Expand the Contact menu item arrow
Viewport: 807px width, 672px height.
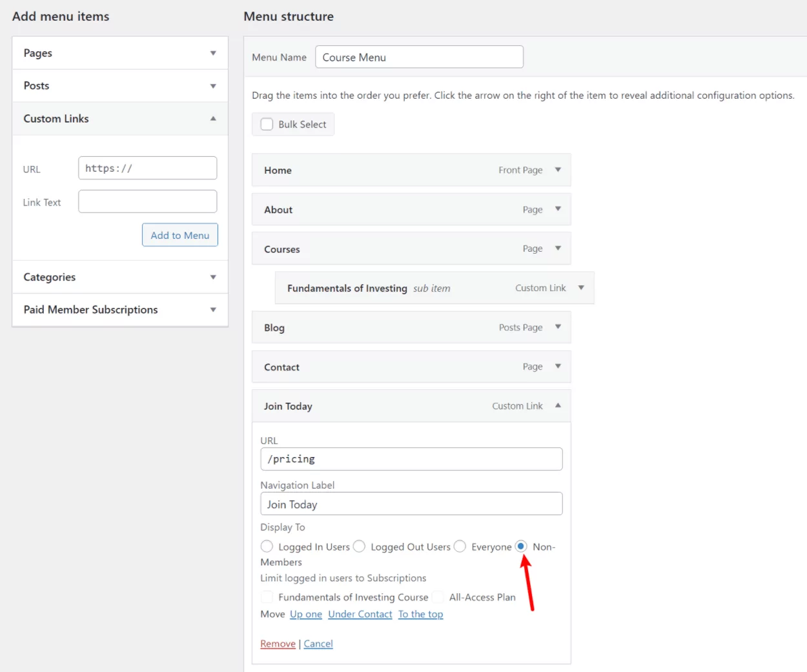(x=558, y=367)
